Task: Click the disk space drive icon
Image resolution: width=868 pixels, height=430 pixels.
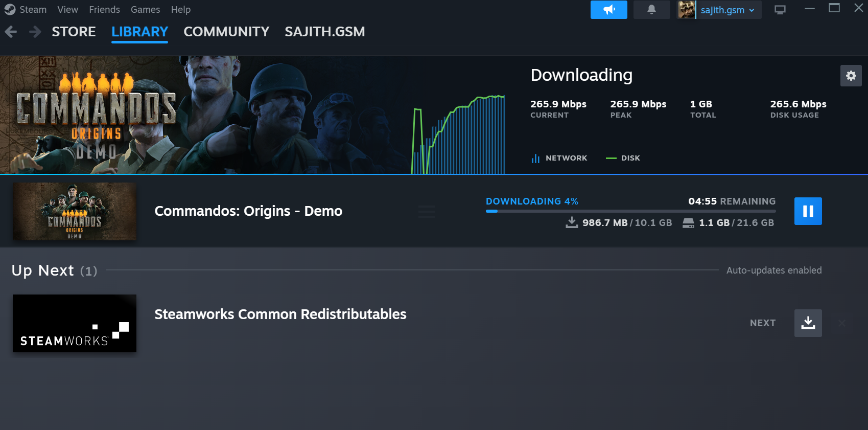Action: (x=689, y=223)
